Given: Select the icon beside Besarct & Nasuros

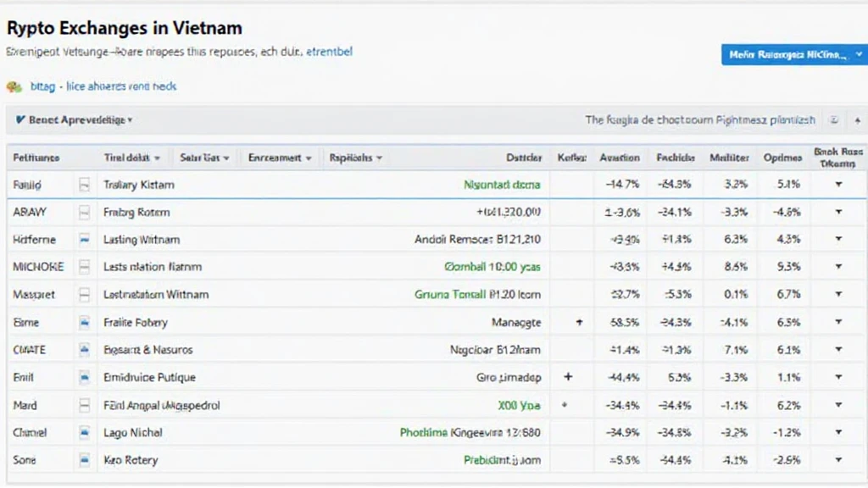Looking at the screenshot, I should click(84, 350).
